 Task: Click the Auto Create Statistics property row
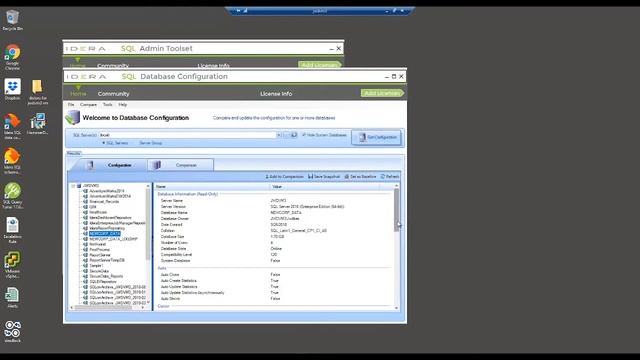pos(273,281)
